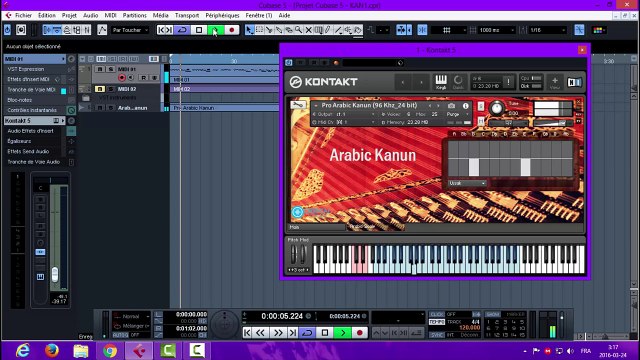640x360 pixels.
Task: Open the Fichier menu
Action: (x=23, y=16)
